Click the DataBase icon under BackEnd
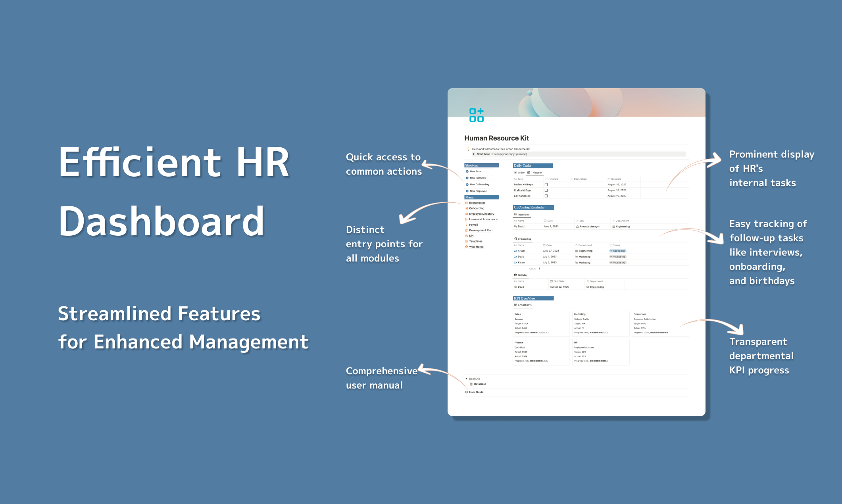 [471, 384]
